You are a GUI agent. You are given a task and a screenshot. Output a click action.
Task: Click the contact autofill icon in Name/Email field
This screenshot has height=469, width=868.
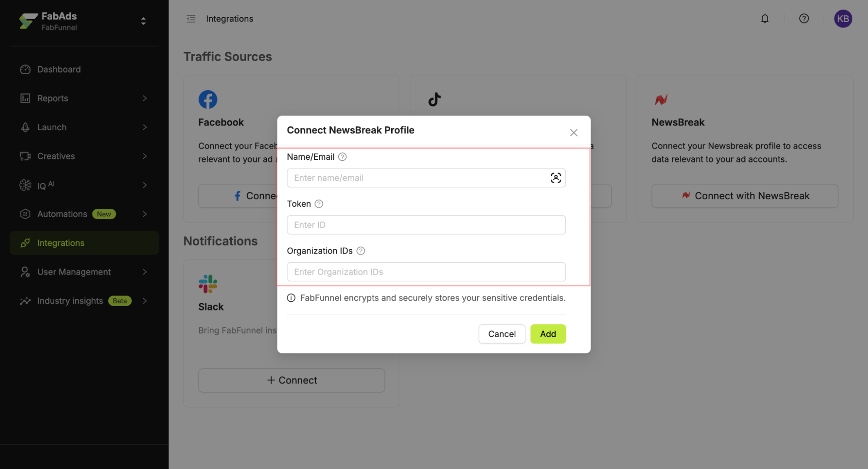click(555, 178)
